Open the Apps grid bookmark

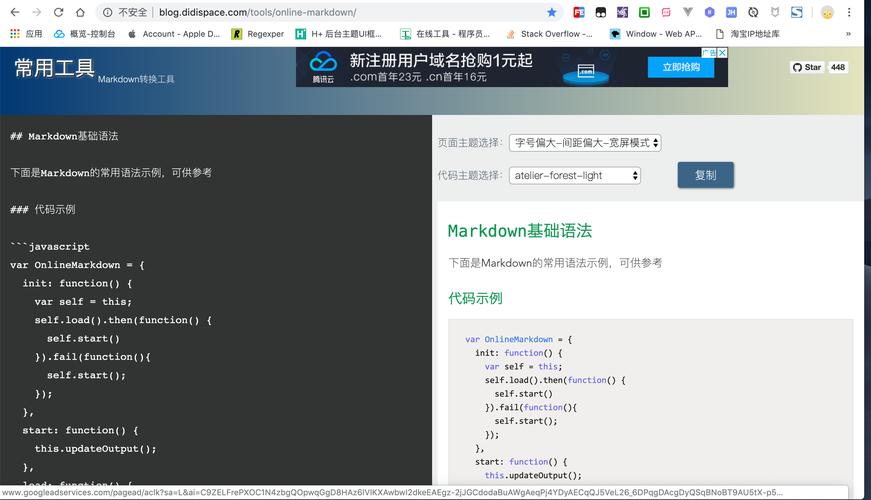pos(26,34)
